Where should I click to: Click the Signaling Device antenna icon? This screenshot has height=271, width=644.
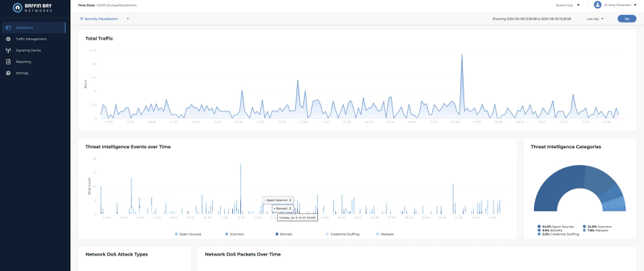(x=8, y=50)
